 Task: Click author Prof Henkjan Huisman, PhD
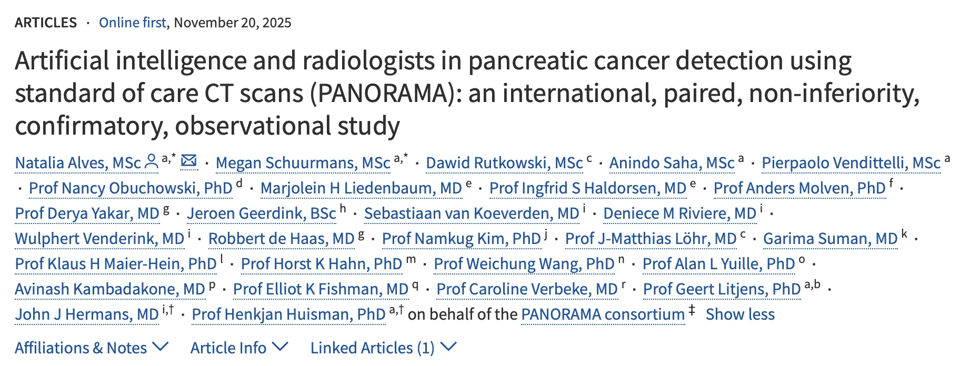tap(288, 314)
